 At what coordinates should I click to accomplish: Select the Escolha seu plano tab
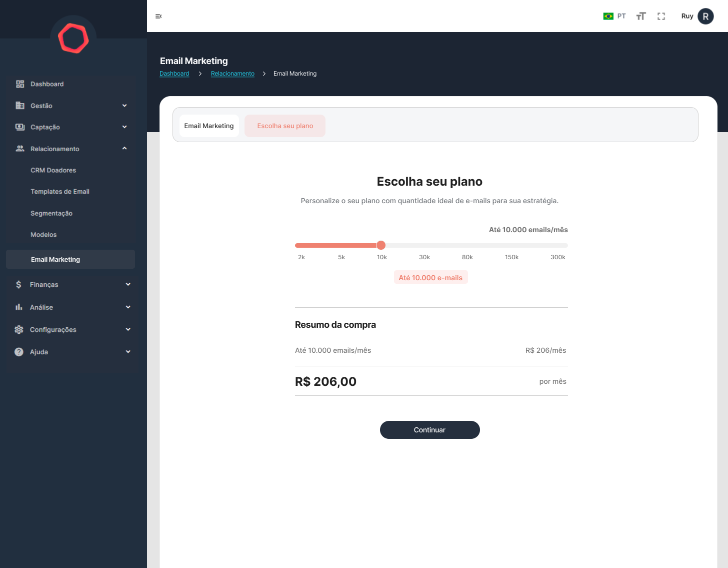[285, 126]
